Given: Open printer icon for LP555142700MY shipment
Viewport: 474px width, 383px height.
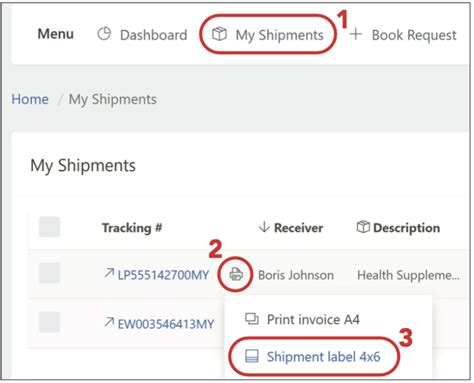Looking at the screenshot, I should pyautogui.click(x=236, y=274).
